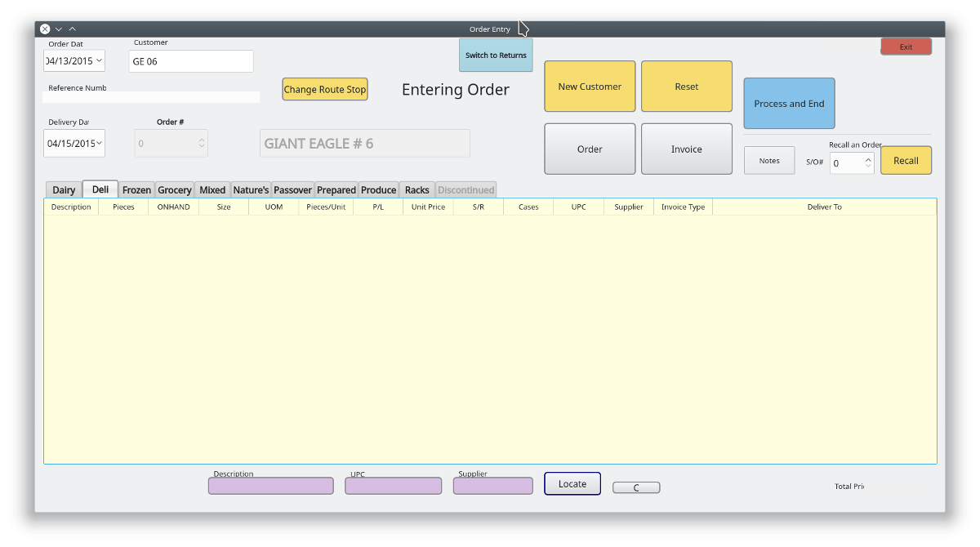Click the Description column header

click(71, 207)
